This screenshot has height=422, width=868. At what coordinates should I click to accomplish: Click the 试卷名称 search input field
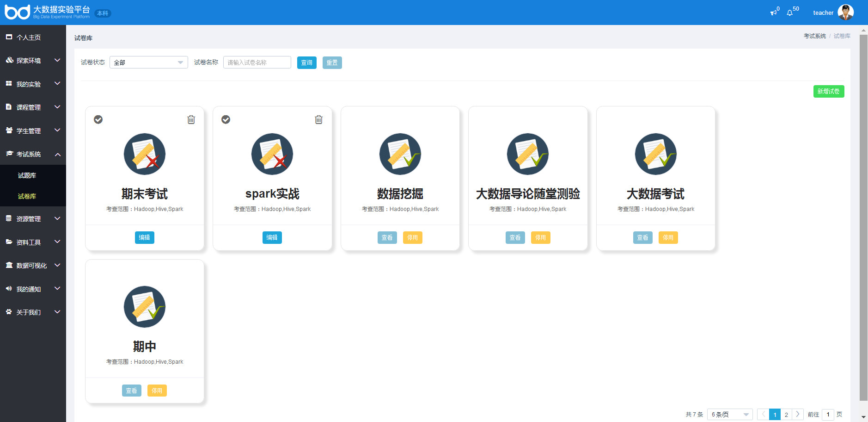(x=257, y=62)
